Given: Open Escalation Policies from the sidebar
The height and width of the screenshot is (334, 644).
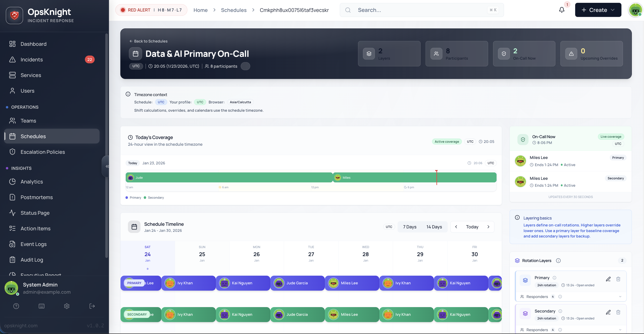Looking at the screenshot, I should (x=43, y=152).
